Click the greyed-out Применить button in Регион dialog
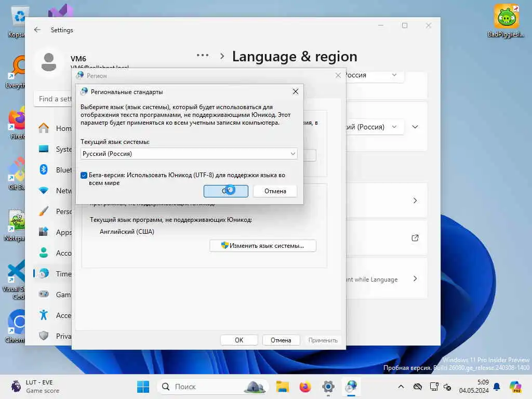Screen dimensions: 532x399 point(323,340)
